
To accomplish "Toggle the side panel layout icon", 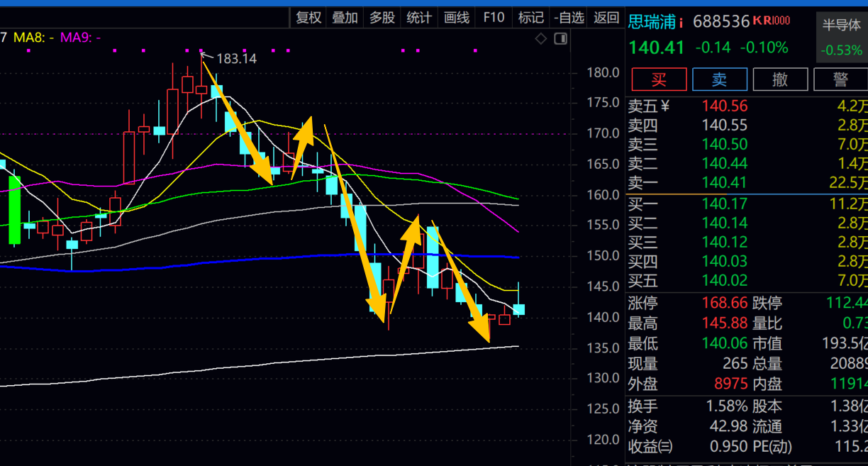I will [x=560, y=38].
